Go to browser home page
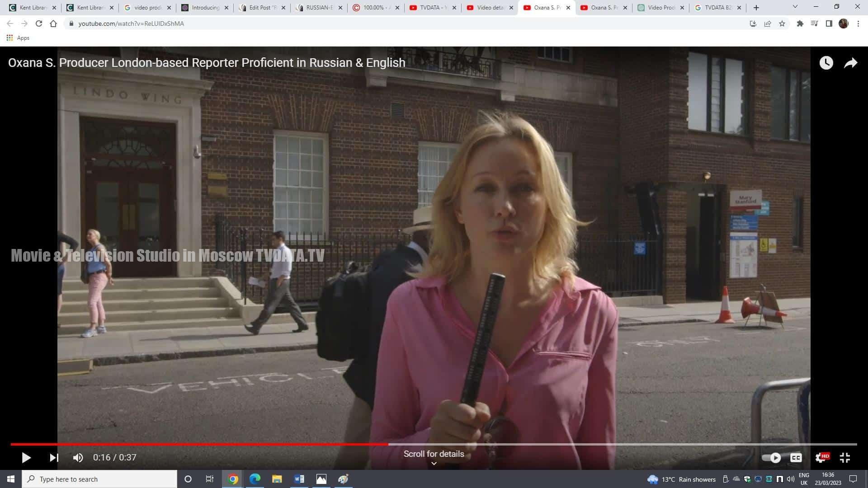The height and width of the screenshot is (488, 868). coord(53,23)
